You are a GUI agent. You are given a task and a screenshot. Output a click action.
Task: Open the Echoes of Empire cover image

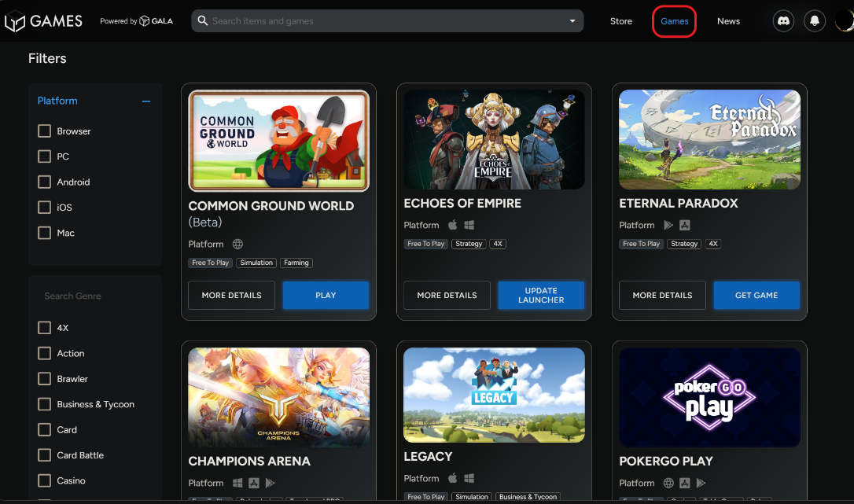(494, 139)
